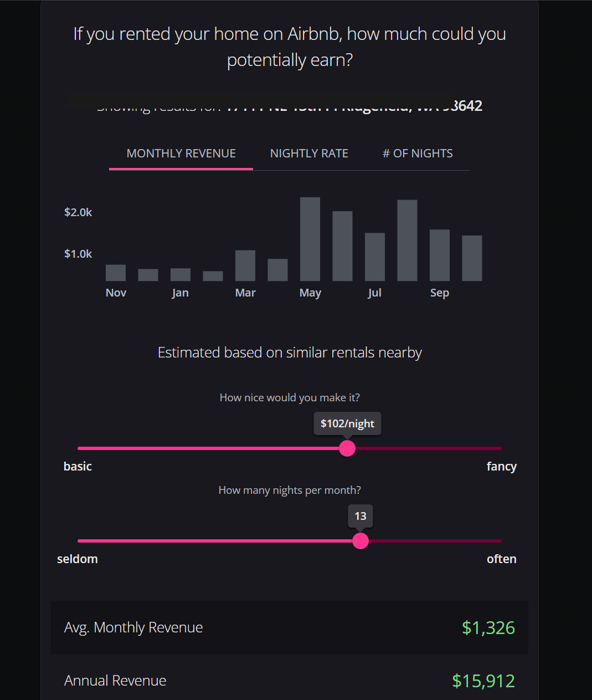Switch to the NIGHTLY RATE tab
The height and width of the screenshot is (700, 592).
(x=309, y=153)
